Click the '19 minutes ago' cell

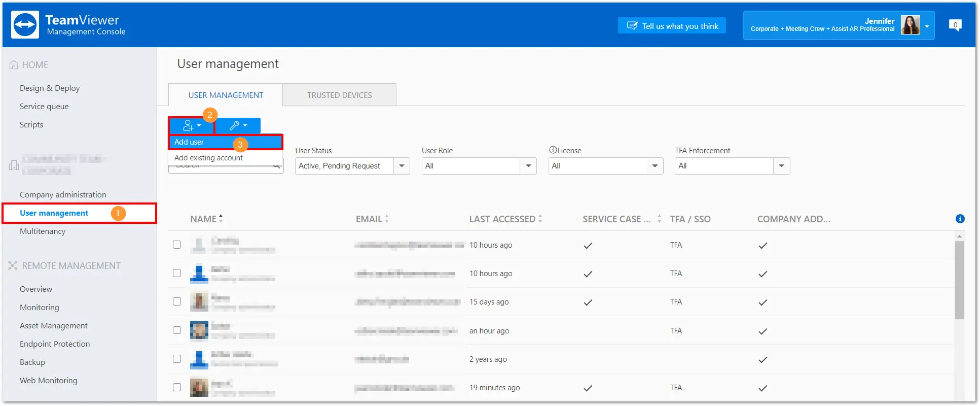[x=495, y=387]
